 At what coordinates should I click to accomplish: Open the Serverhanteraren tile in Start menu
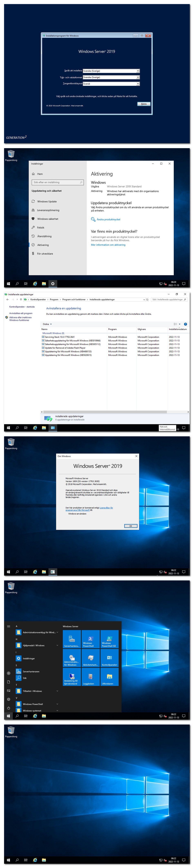tap(72, 639)
